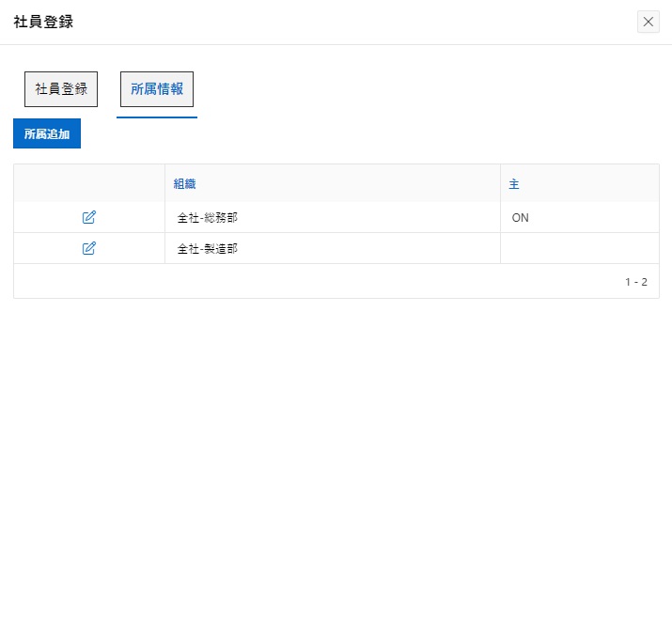This screenshot has width=672, height=639.
Task: Sort by 組織 column header
Action: click(x=185, y=184)
